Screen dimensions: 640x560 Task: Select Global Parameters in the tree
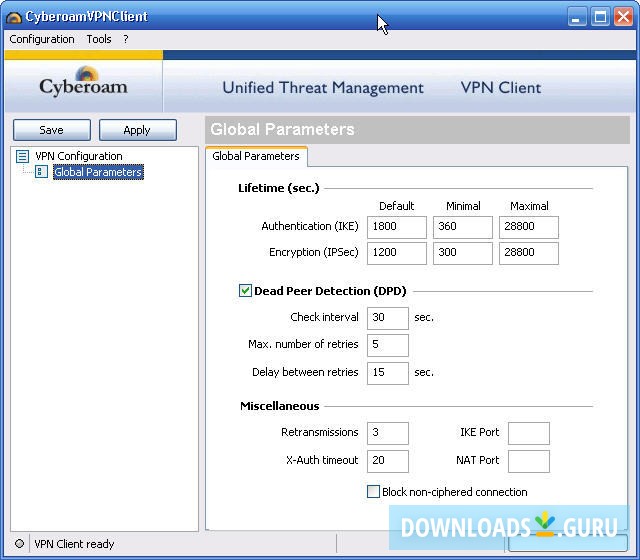pos(98,172)
